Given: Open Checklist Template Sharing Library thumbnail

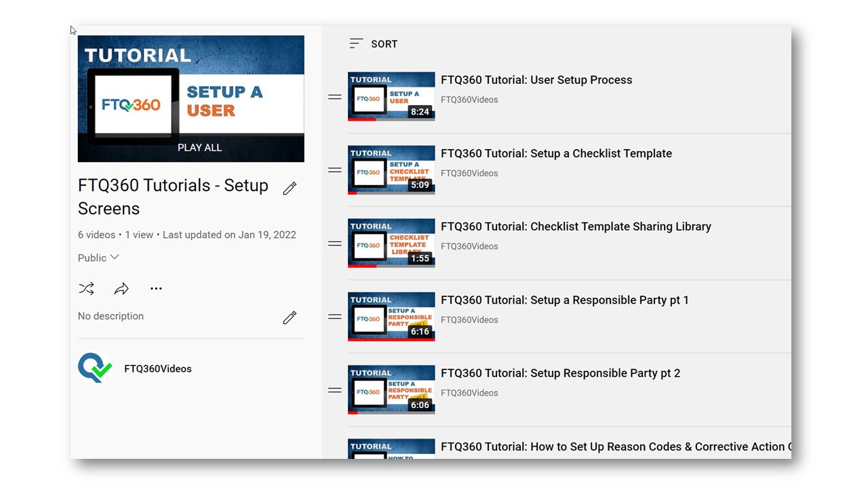Looking at the screenshot, I should (x=391, y=243).
